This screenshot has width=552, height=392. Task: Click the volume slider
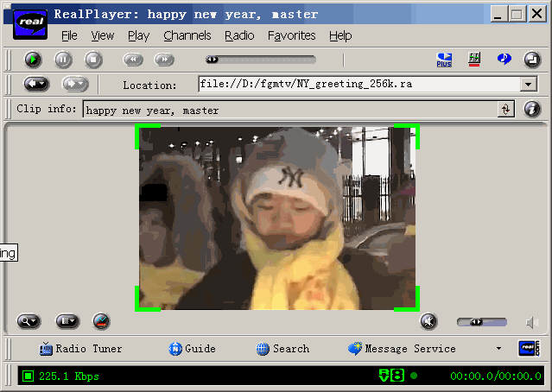(482, 322)
